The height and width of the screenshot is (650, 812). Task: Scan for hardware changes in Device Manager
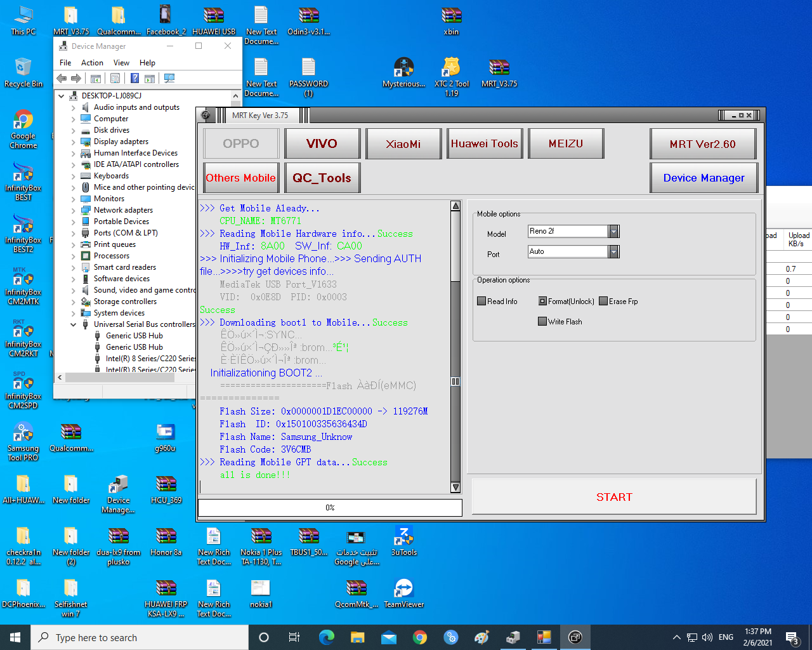[x=169, y=78]
